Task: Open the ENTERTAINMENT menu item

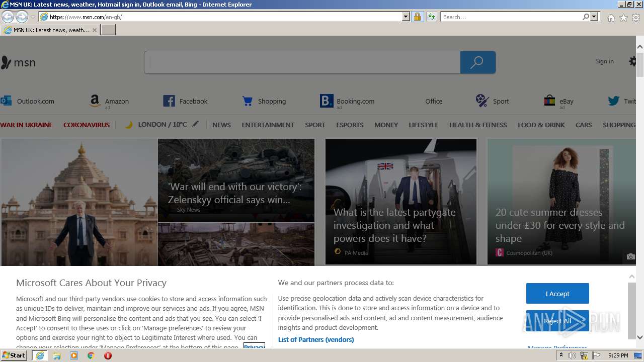Action: pos(268,125)
